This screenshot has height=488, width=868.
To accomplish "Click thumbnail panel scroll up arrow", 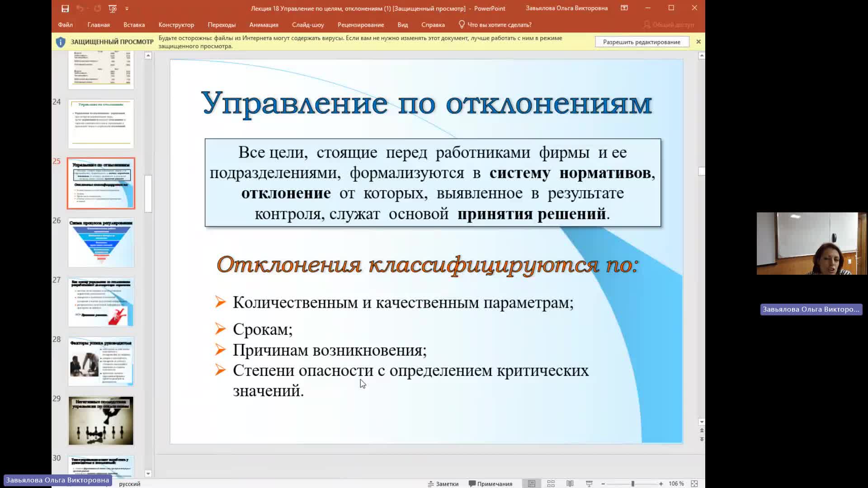I will click(x=148, y=56).
